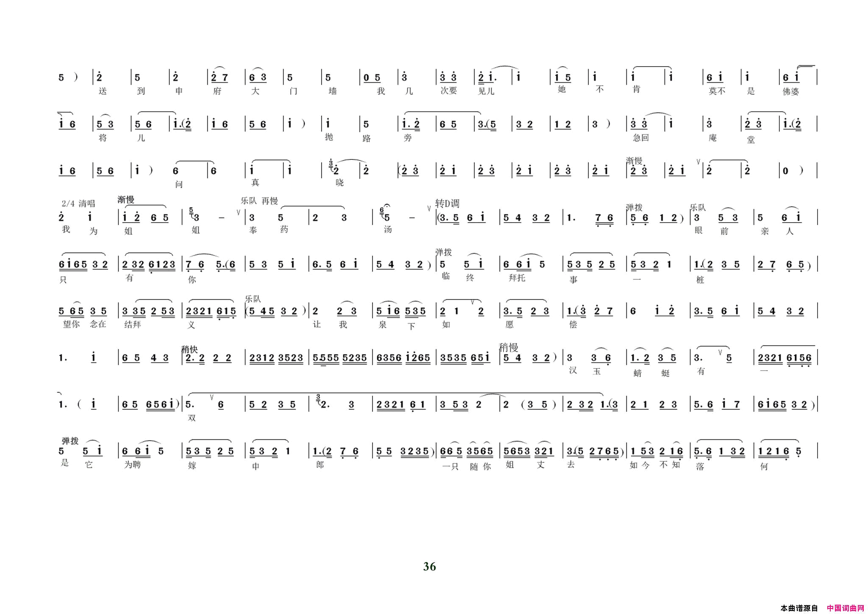Click the page number 36

click(429, 567)
